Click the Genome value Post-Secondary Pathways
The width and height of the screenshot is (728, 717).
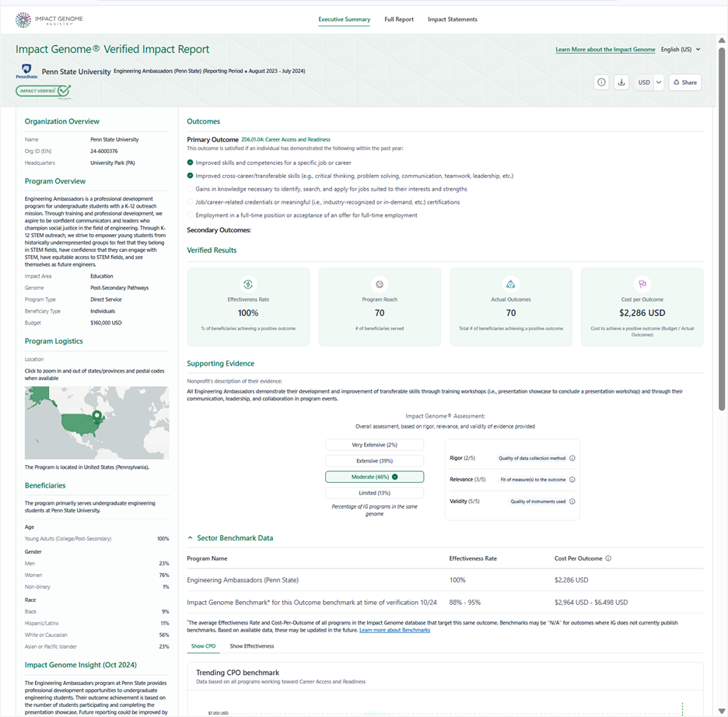(x=119, y=288)
